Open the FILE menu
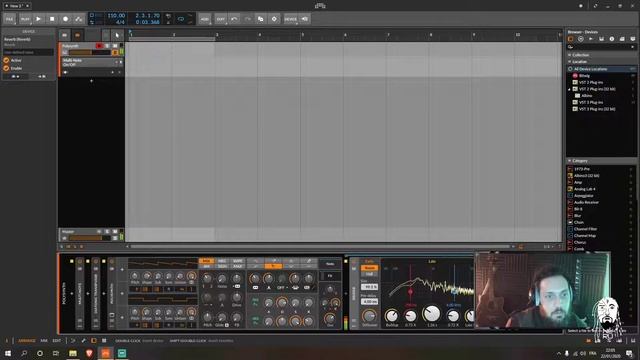 pos(9,19)
